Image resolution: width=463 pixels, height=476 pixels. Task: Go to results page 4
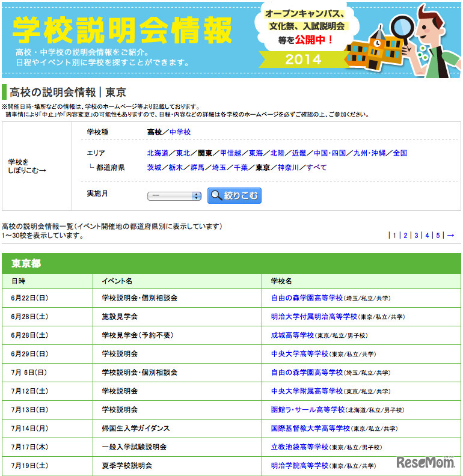(x=427, y=236)
